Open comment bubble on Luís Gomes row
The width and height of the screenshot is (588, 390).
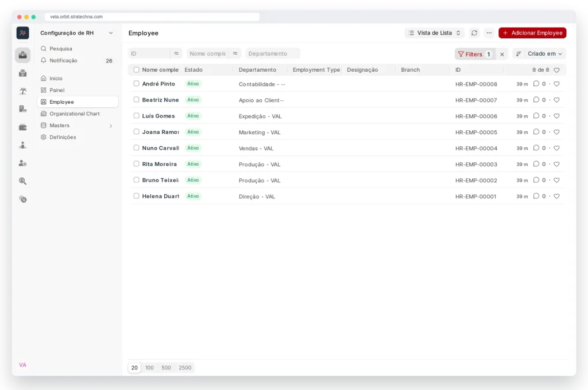pyautogui.click(x=536, y=116)
